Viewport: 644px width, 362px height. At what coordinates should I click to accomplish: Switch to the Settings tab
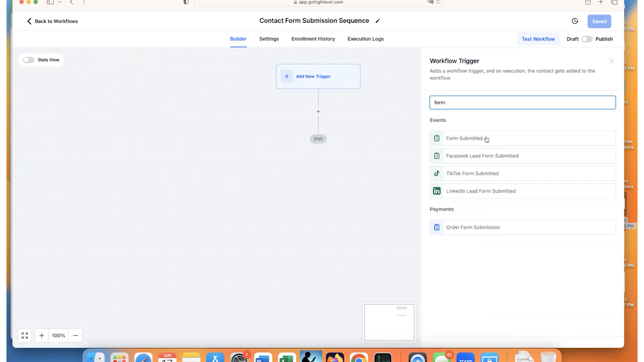269,39
